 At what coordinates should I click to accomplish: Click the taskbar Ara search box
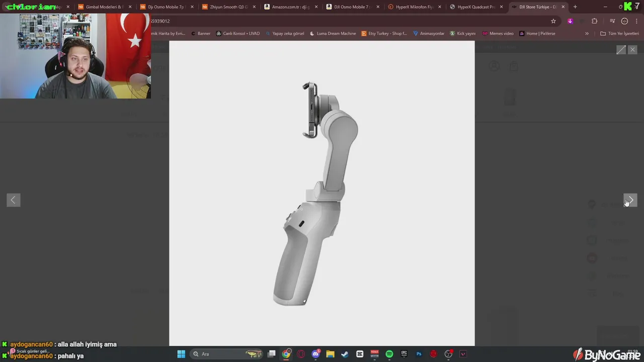pos(226,354)
